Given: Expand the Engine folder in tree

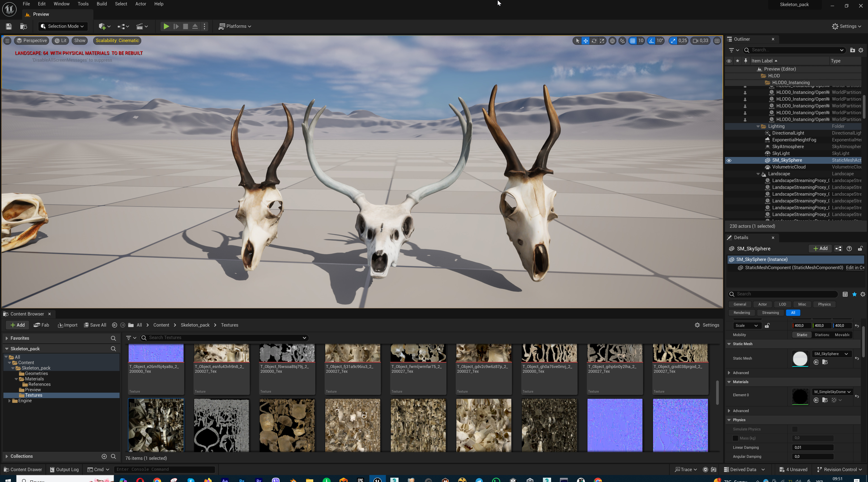Looking at the screenshot, I should click(9, 401).
